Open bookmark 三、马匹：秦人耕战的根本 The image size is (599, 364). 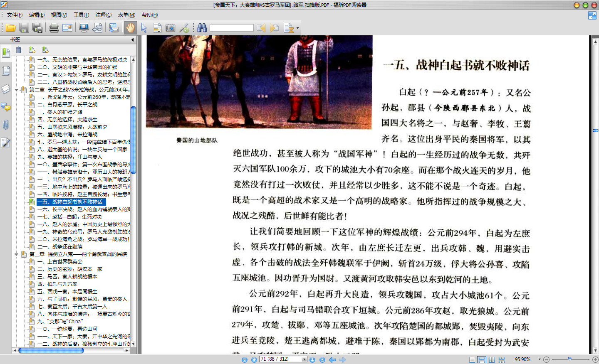point(67,277)
